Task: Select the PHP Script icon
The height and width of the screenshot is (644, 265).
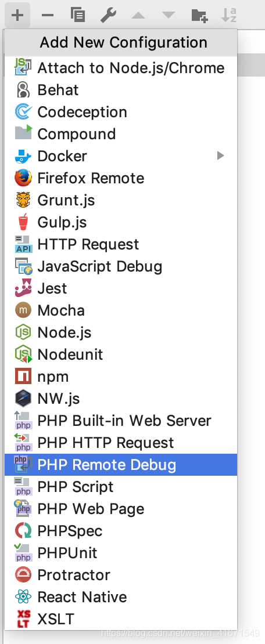Action: click(x=23, y=487)
